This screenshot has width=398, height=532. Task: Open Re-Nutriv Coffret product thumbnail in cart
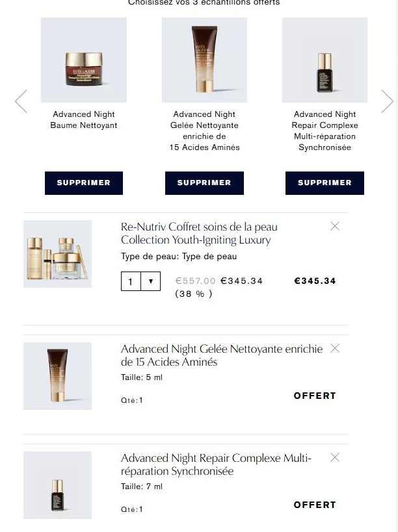click(57, 254)
